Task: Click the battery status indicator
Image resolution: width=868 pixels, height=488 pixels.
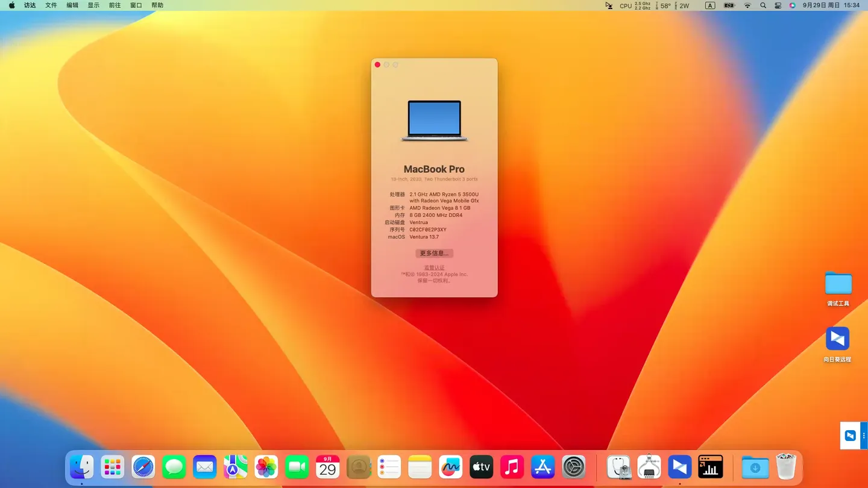Action: coord(729,5)
